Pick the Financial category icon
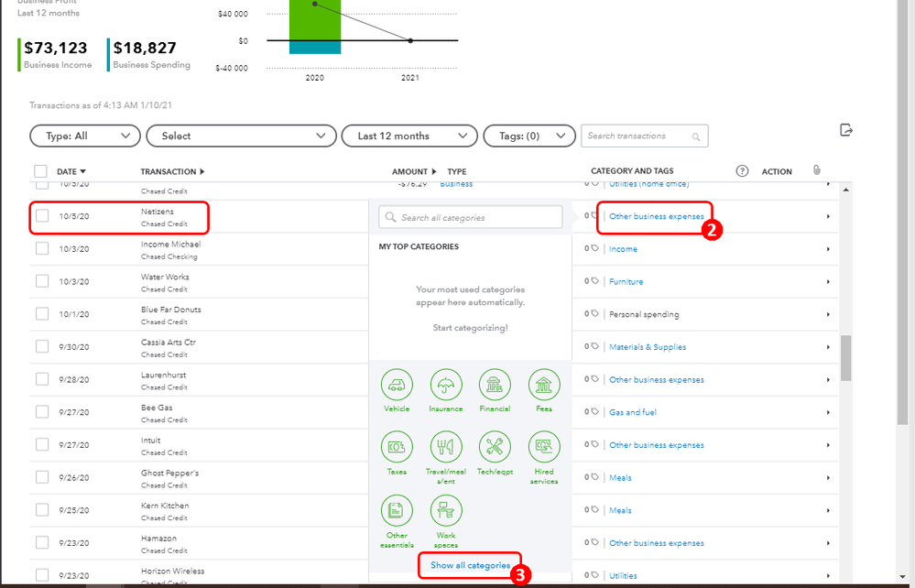Viewport: 915px width, 588px height. (x=495, y=385)
